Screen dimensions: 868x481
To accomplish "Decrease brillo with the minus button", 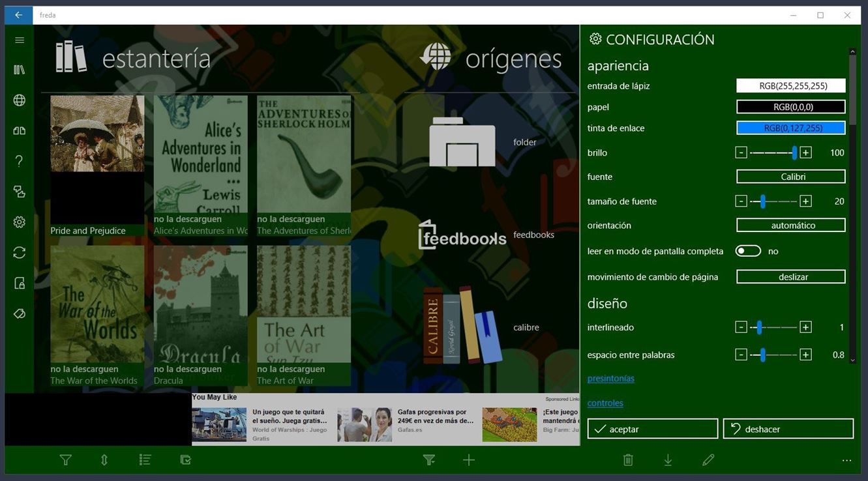I will (741, 153).
